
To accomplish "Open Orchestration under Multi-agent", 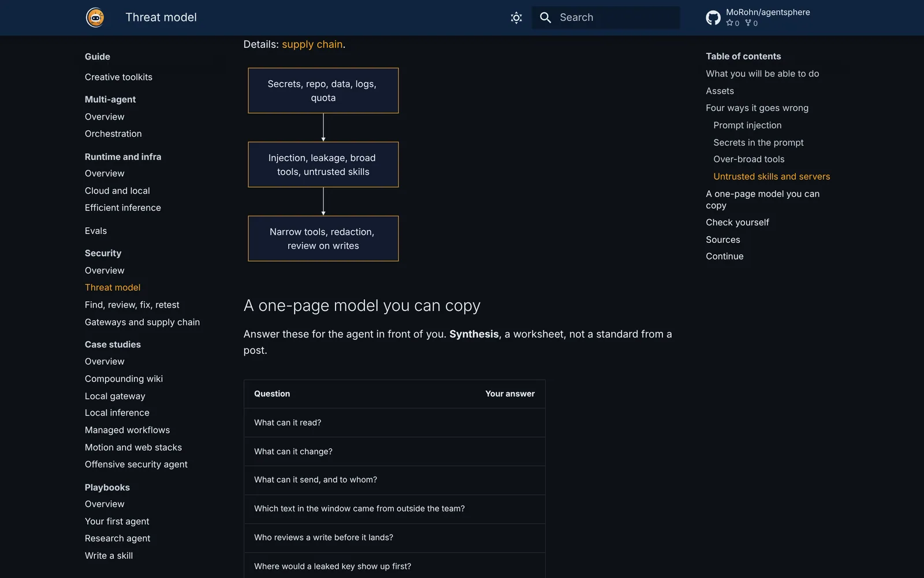I will [x=113, y=134].
